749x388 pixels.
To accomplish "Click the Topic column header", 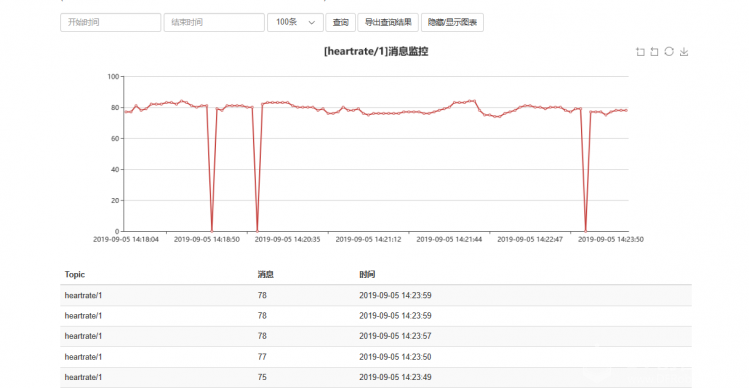I will [x=75, y=274].
